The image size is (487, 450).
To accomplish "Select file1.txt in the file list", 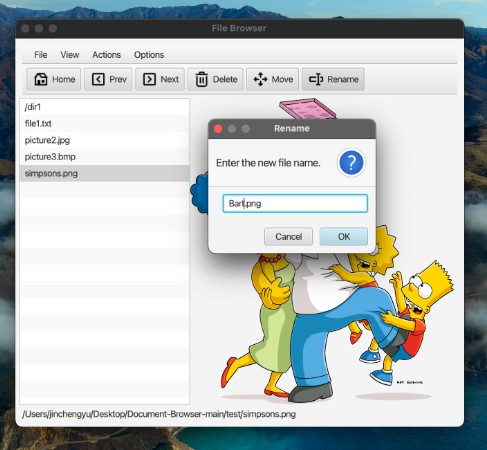I will pyautogui.click(x=104, y=124).
